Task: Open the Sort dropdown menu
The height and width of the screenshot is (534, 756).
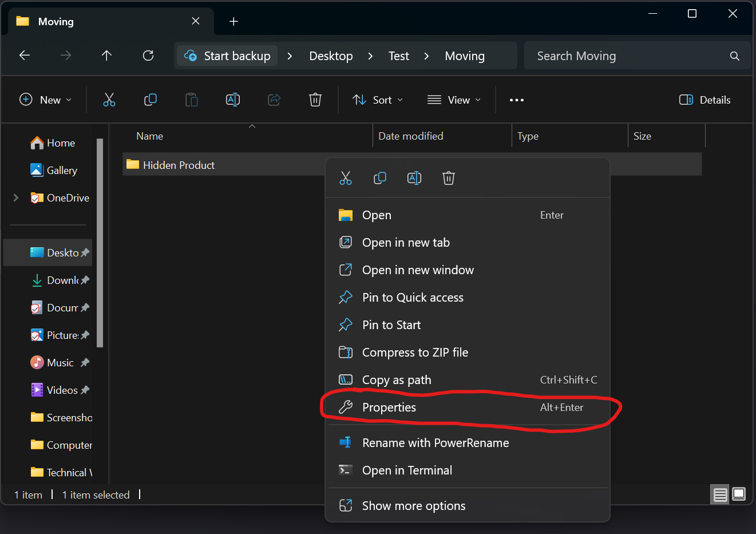Action: [x=378, y=100]
